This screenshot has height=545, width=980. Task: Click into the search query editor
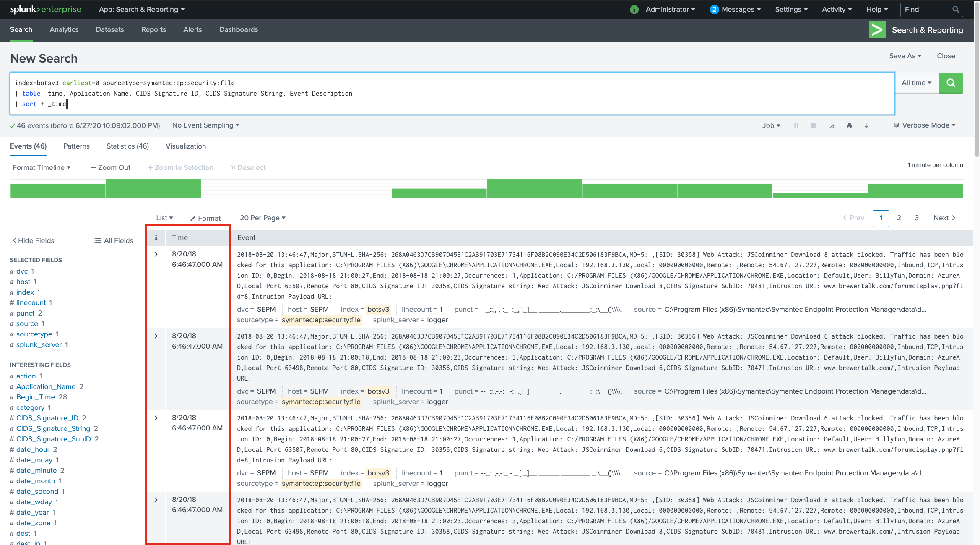(x=452, y=93)
